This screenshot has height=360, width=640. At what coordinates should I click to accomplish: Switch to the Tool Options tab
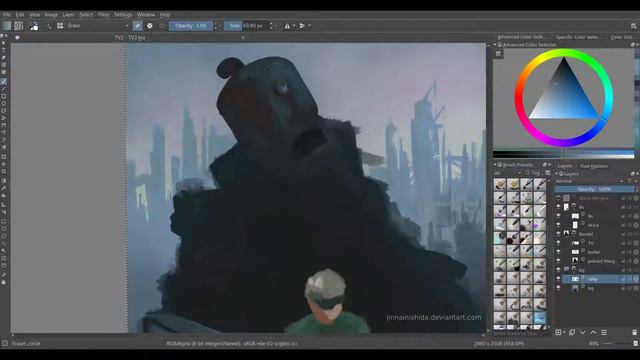pos(594,166)
